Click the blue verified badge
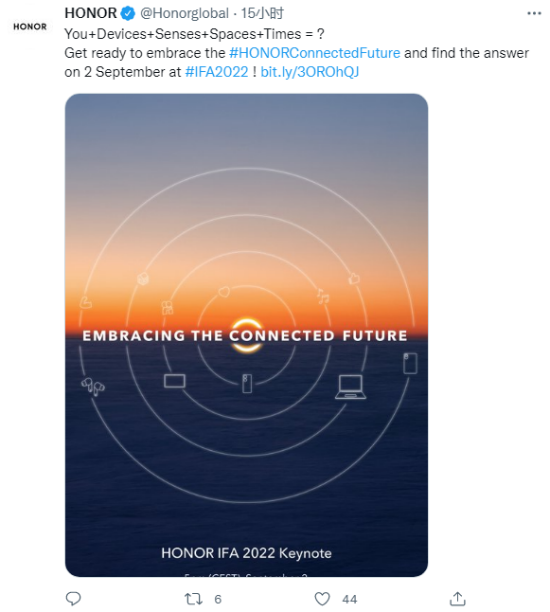The height and width of the screenshot is (612, 550). (x=128, y=14)
